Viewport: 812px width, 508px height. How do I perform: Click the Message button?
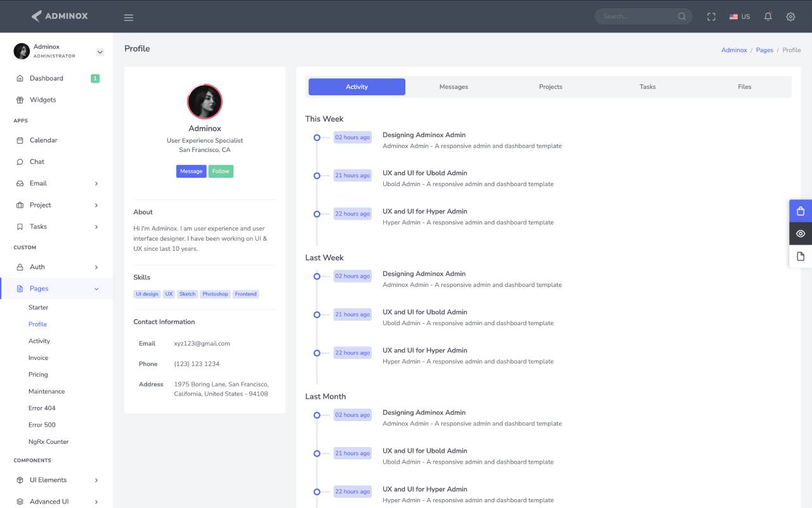tap(191, 171)
